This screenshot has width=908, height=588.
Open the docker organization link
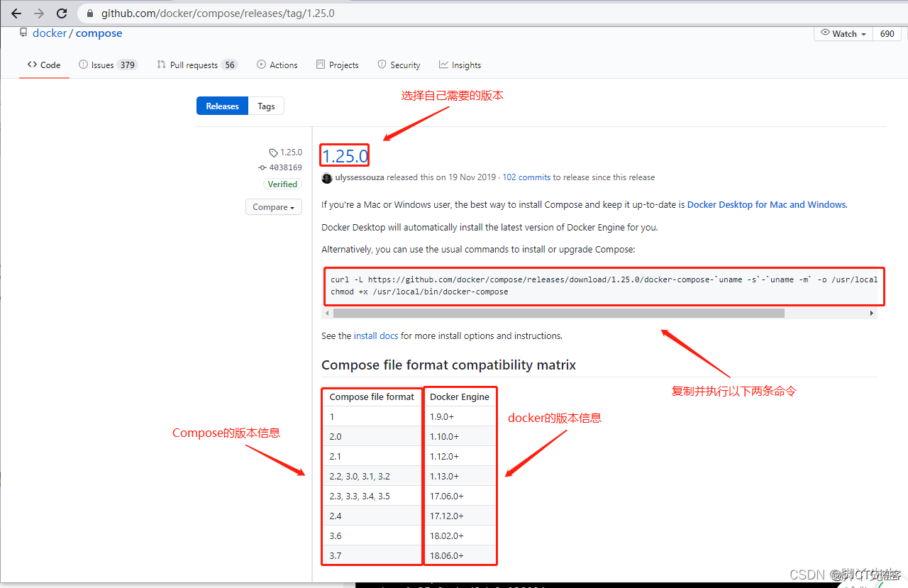coord(50,33)
